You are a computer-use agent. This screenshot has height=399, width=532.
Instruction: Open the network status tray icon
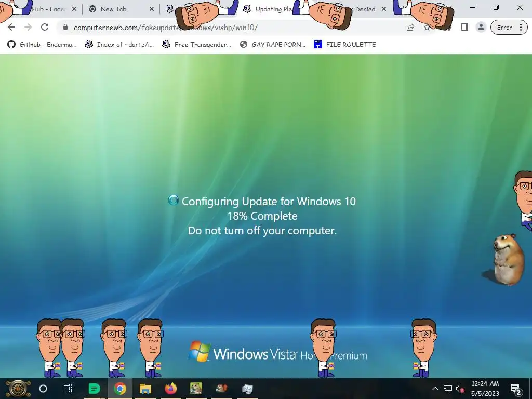[x=448, y=389]
